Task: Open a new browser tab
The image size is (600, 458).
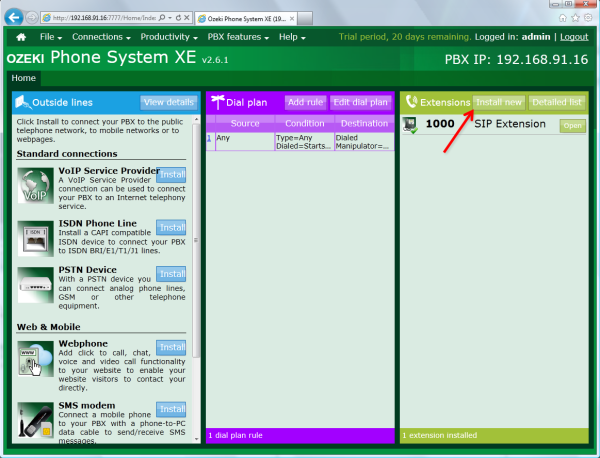Action: (x=305, y=18)
